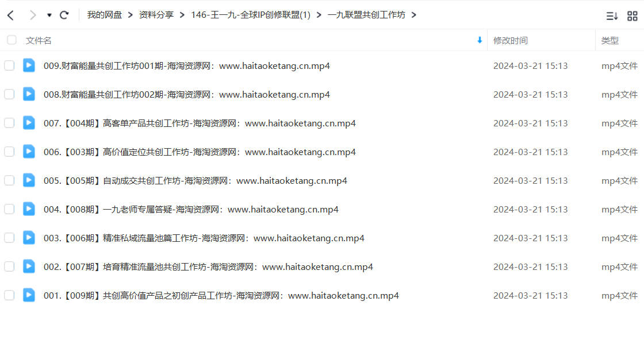Open the sort order menu icon
This screenshot has height=340, width=644.
point(612,16)
